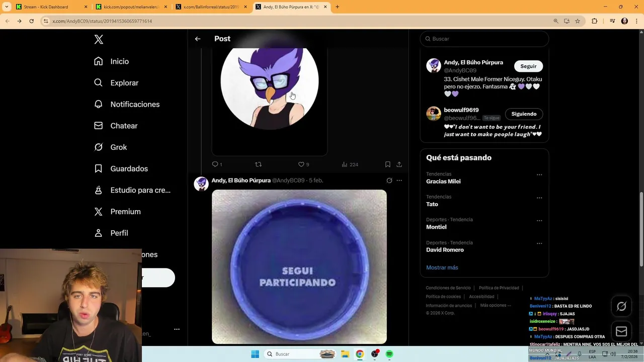Open Andy's avatar in the relevant people panel
644x362 pixels.
coord(434,66)
